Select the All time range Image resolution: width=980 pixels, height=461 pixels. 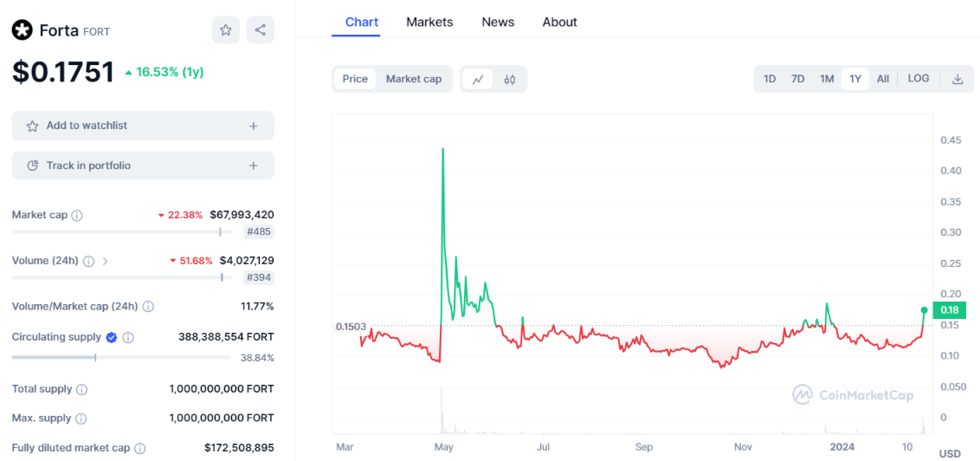tap(882, 79)
